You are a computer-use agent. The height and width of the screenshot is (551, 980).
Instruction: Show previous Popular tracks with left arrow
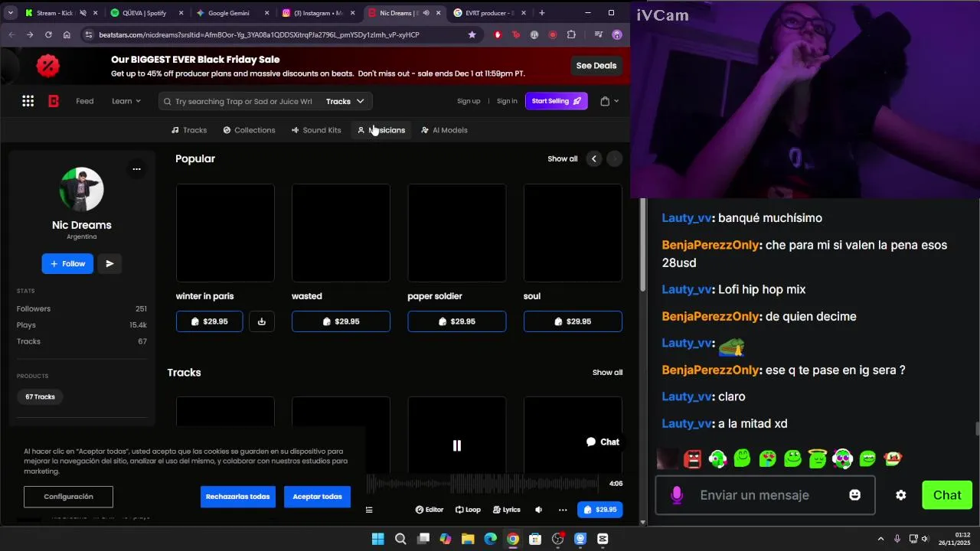(594, 158)
